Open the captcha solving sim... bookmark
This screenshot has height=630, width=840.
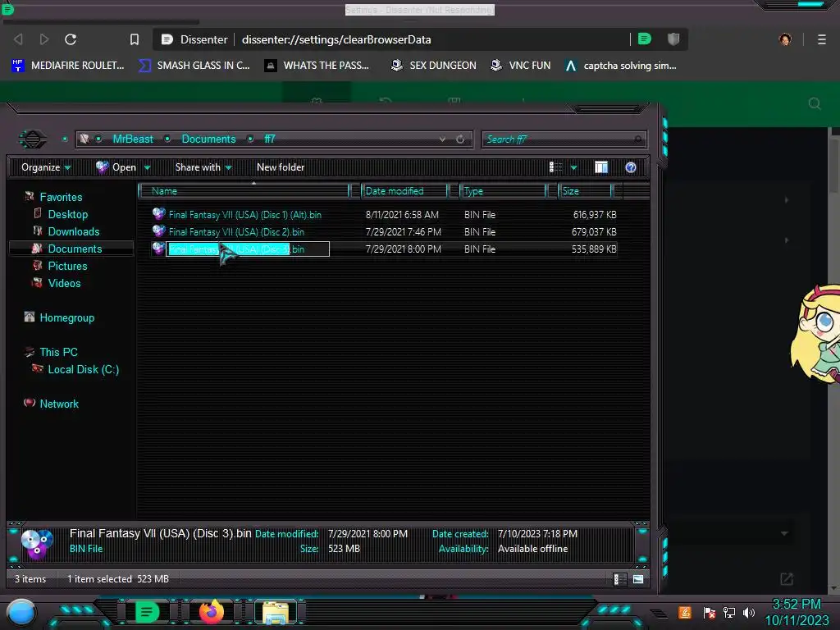tap(621, 66)
